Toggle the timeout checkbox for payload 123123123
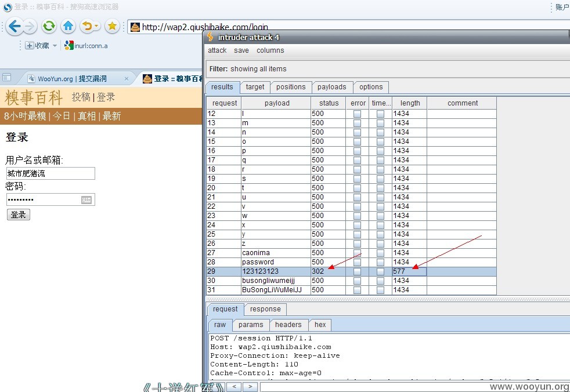 [380, 271]
